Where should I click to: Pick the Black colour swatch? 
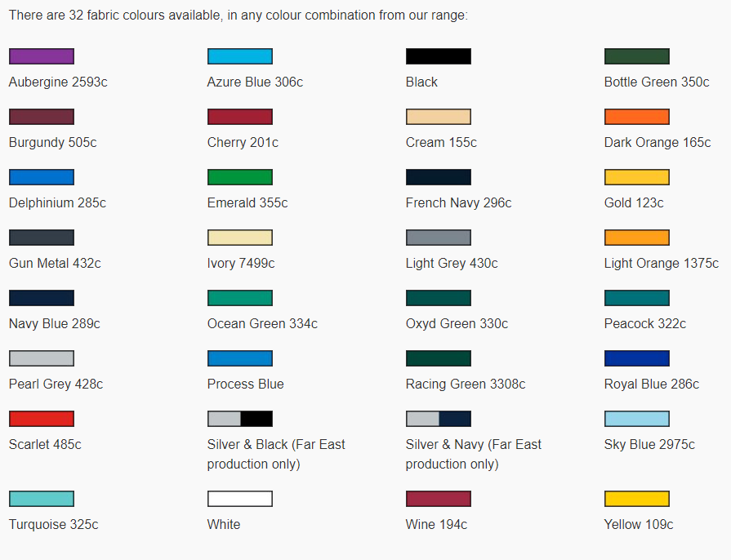click(x=439, y=56)
